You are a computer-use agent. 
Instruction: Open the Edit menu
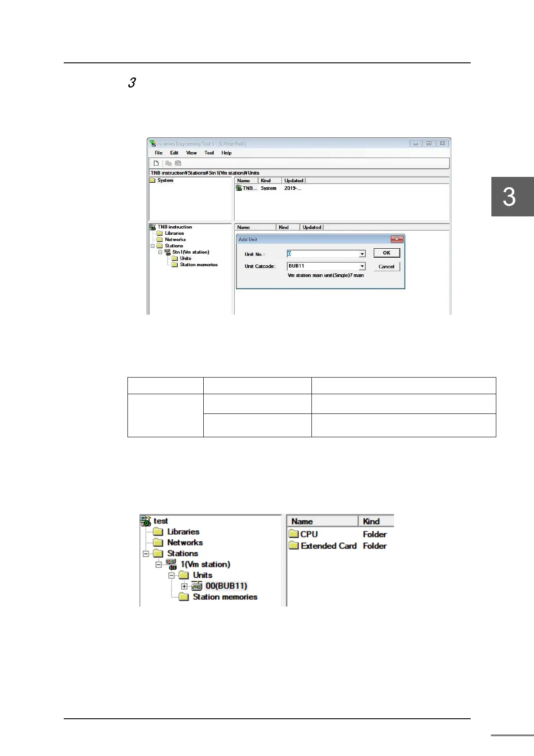[x=174, y=153]
